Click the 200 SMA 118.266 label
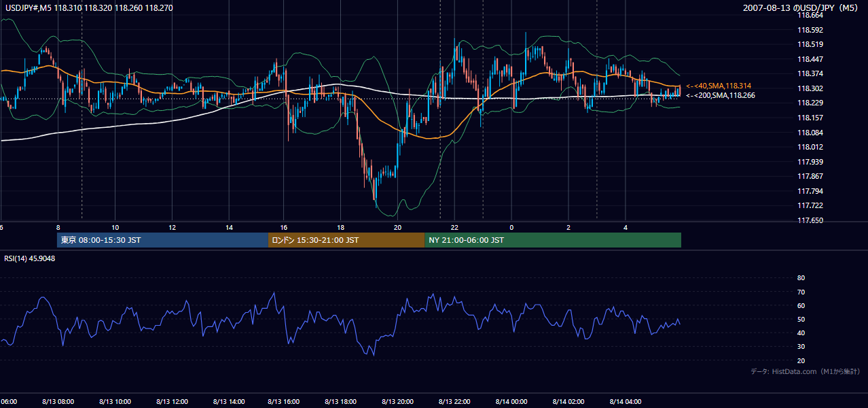868x408 pixels. (x=721, y=95)
